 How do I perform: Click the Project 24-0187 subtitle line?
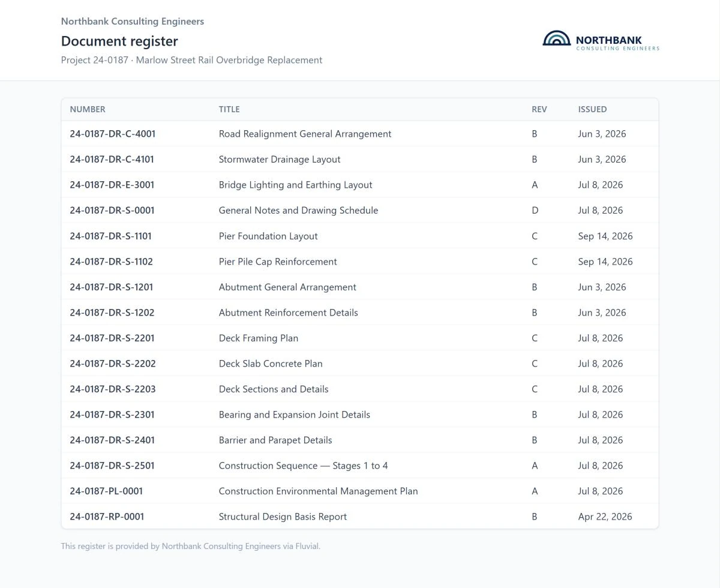coord(191,60)
